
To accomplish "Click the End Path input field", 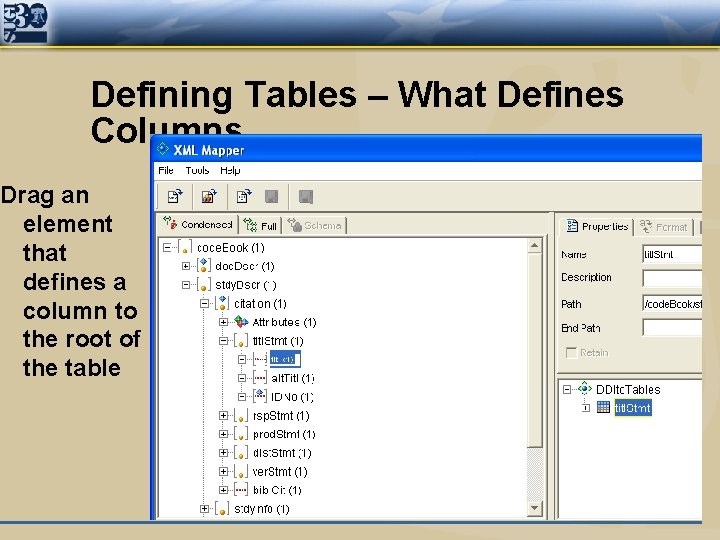I will (672, 328).
